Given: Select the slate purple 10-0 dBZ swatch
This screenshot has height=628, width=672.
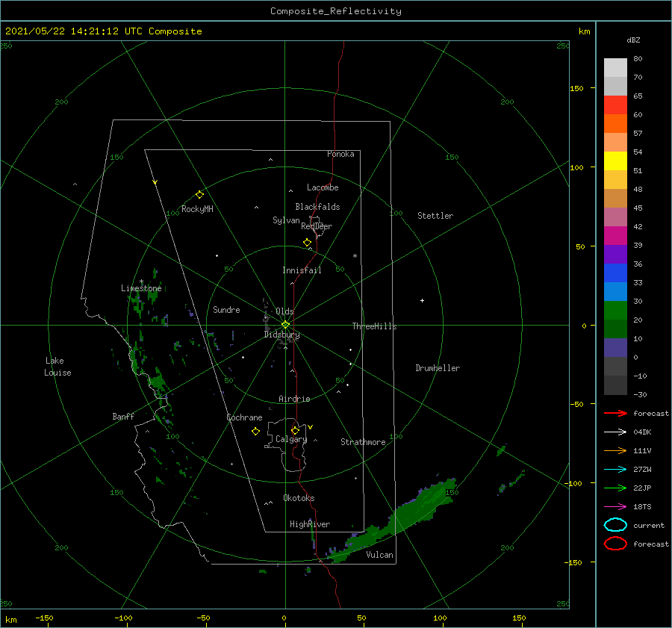Looking at the screenshot, I should (x=615, y=348).
